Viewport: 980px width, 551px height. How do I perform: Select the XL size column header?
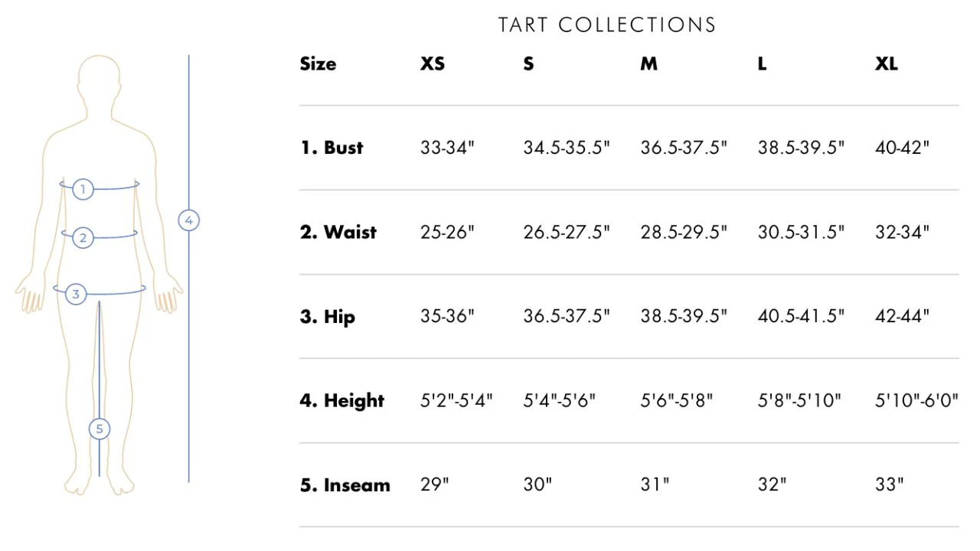[887, 64]
